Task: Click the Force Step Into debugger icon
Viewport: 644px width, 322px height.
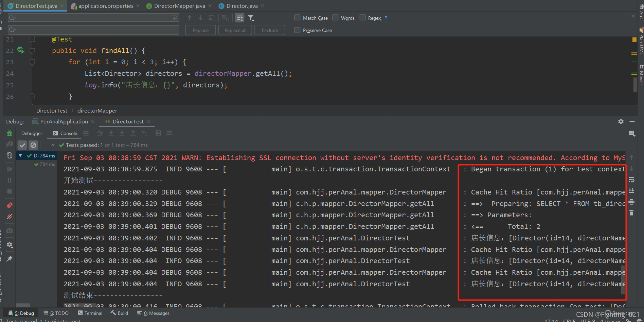Action: click(x=122, y=133)
